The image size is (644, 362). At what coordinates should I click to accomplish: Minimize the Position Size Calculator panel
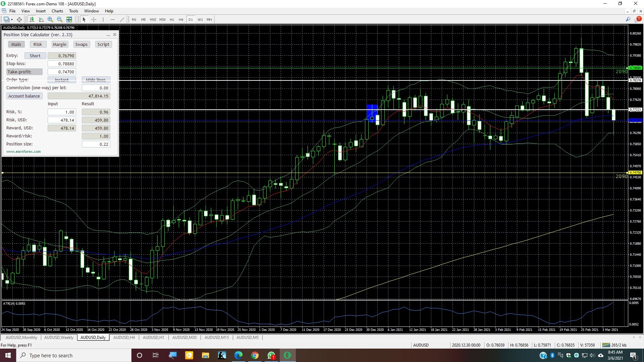point(108,35)
